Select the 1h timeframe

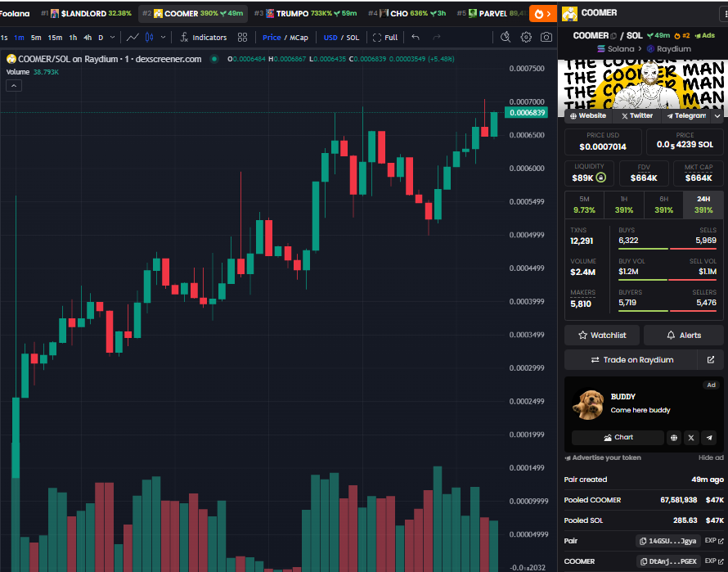click(x=73, y=38)
